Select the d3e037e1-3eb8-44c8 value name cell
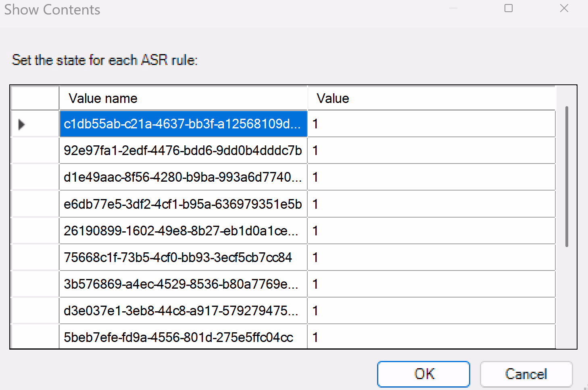588x390 pixels. tap(183, 311)
